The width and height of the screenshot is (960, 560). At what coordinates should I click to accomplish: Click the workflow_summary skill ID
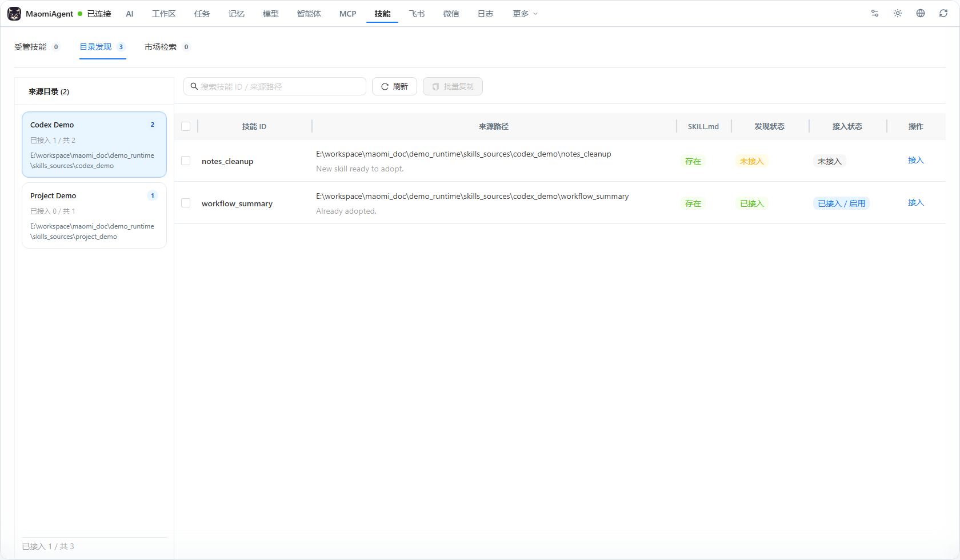(237, 203)
